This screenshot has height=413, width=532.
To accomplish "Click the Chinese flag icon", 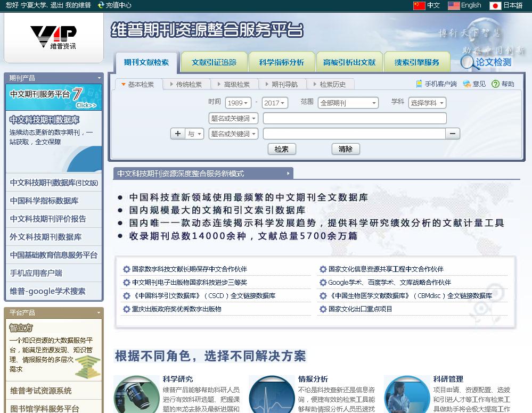I will [x=419, y=5].
